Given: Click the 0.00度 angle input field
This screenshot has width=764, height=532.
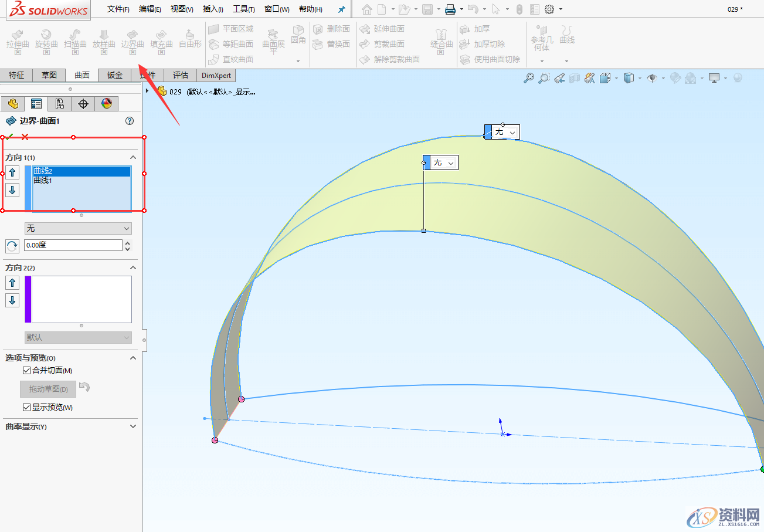Looking at the screenshot, I should click(73, 245).
